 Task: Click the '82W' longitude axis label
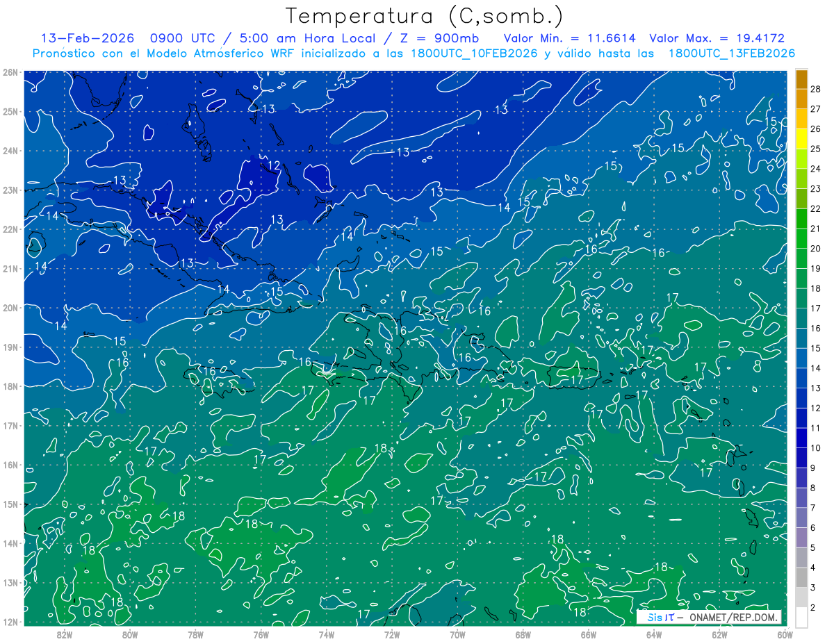pos(64,634)
